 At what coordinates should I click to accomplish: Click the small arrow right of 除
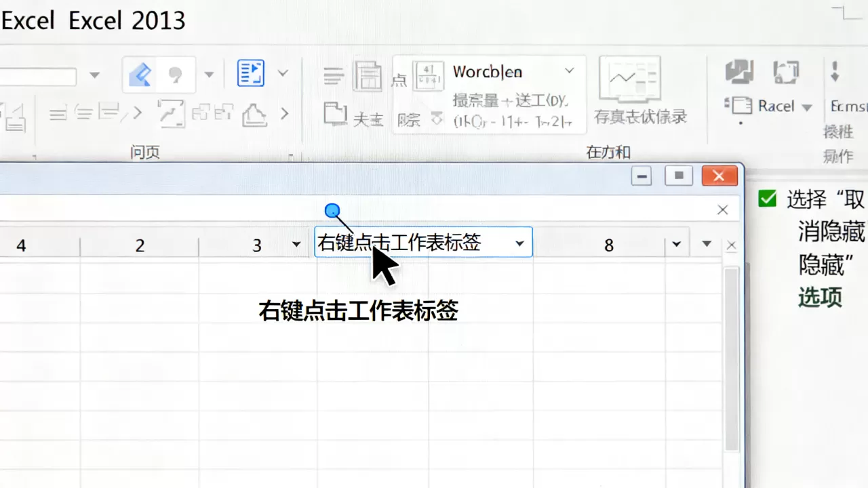[437, 119]
